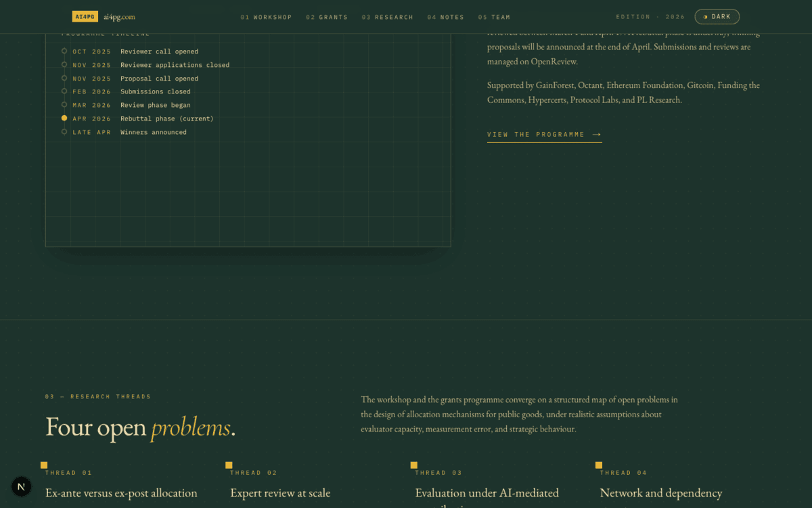Open the 01 Workshop nav item

(x=267, y=17)
